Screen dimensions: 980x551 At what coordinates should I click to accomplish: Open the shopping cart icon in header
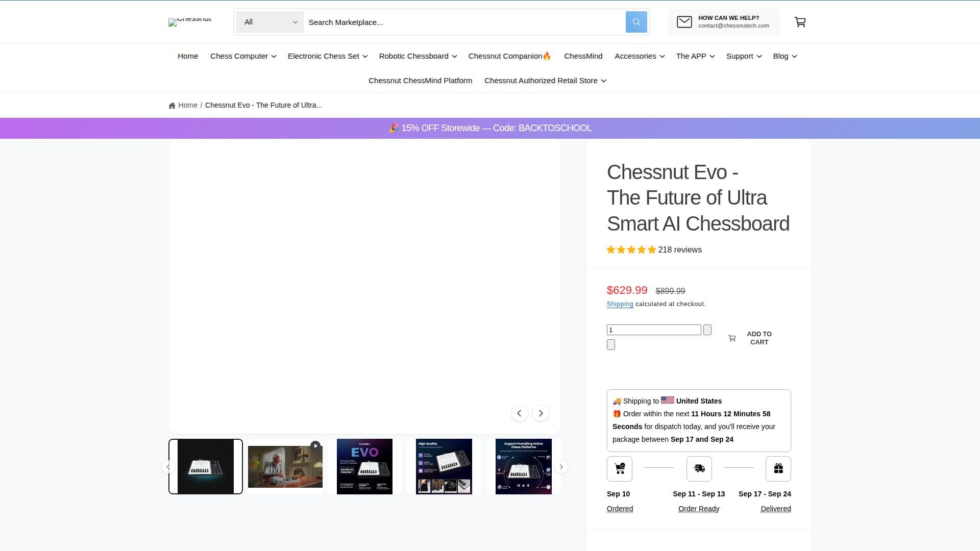pos(800,22)
